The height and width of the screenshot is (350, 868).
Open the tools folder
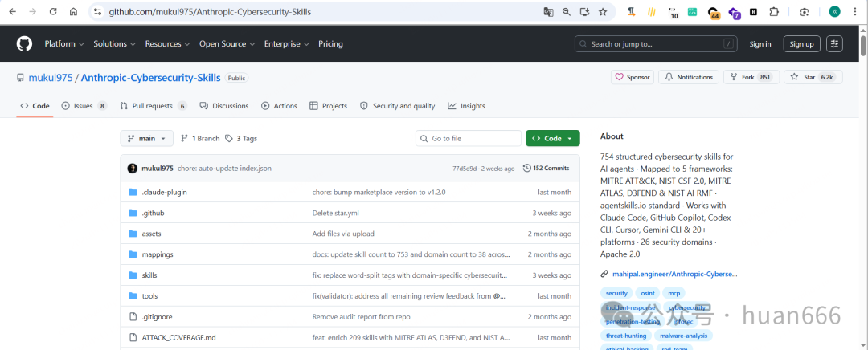[x=149, y=295]
